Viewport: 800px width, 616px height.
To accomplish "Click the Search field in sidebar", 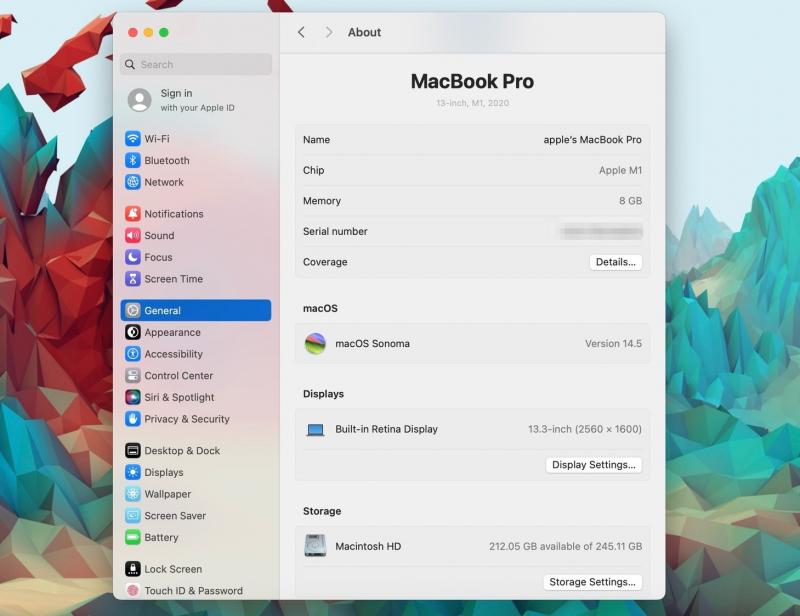I will tap(196, 64).
